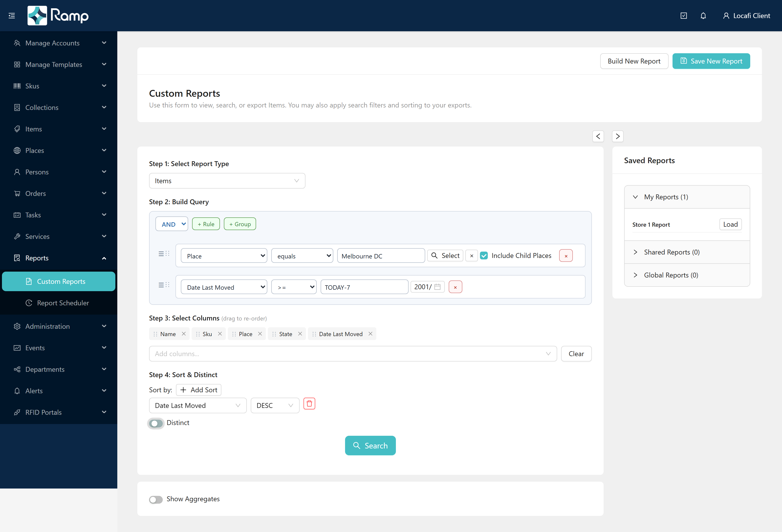Open the calendar picker next to 2001/
Image resolution: width=782 pixels, height=532 pixels.
pyautogui.click(x=437, y=287)
